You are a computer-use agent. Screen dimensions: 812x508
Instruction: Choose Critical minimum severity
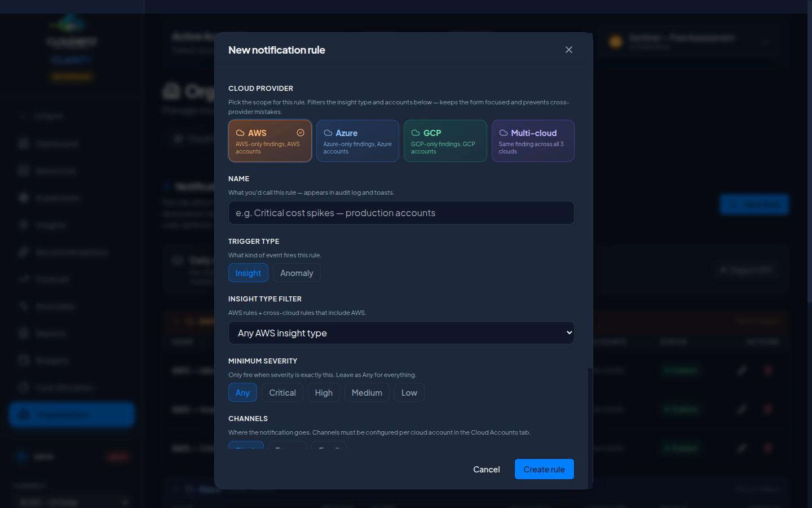coord(283,392)
